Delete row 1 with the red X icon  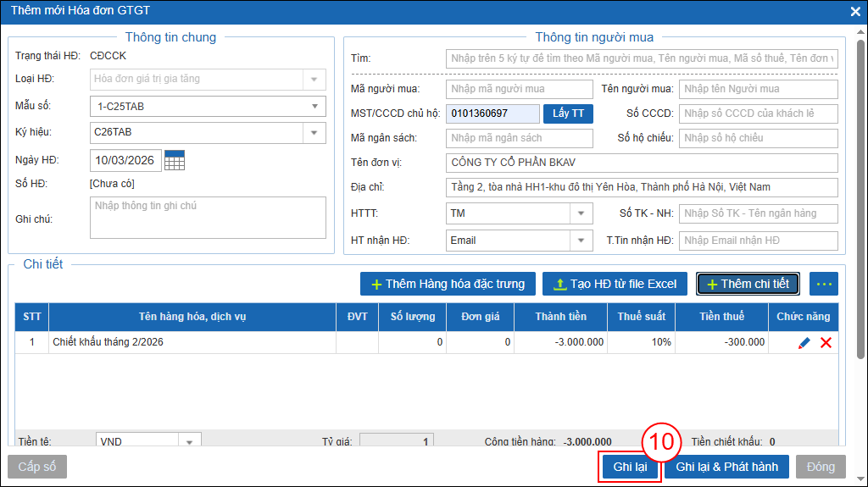(x=826, y=343)
